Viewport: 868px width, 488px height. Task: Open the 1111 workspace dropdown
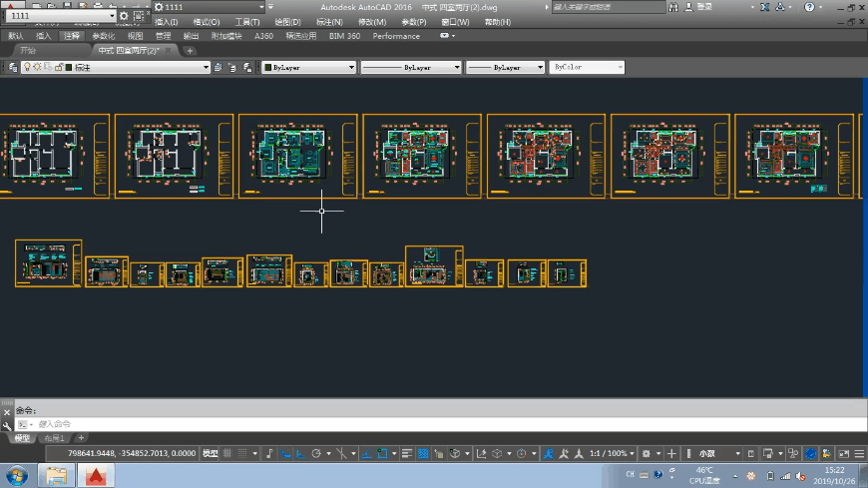[61, 16]
